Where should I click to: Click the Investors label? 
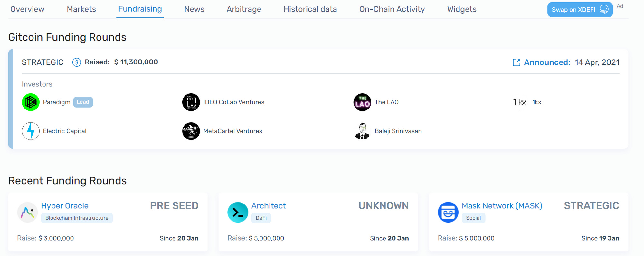point(37,84)
